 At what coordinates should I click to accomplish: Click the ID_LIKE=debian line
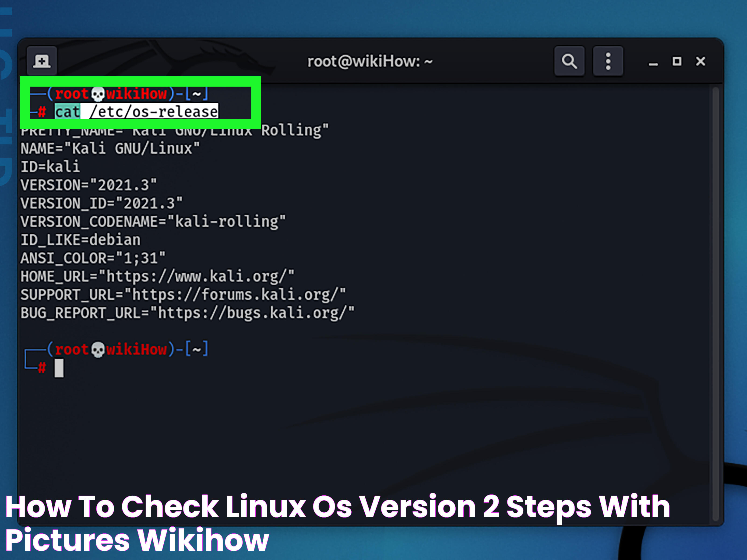coord(80,240)
